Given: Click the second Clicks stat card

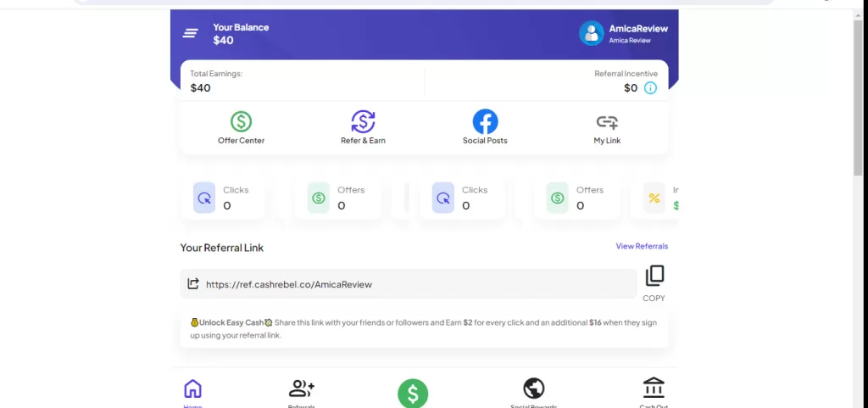Looking at the screenshot, I should point(463,198).
